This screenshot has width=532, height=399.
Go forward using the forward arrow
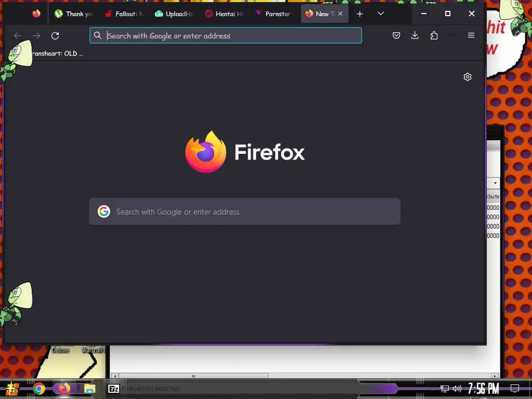pyautogui.click(x=36, y=36)
